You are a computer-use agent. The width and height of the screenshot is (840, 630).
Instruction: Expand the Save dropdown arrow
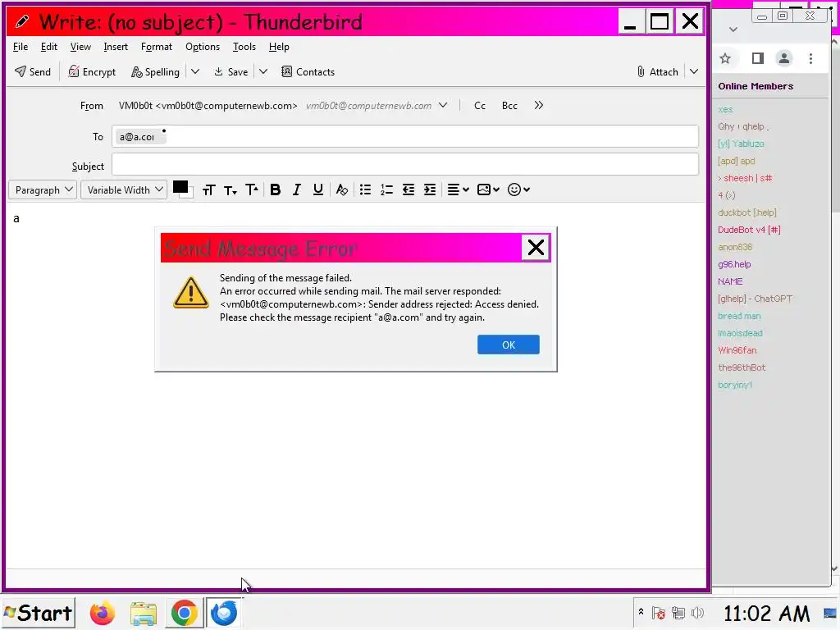click(263, 72)
